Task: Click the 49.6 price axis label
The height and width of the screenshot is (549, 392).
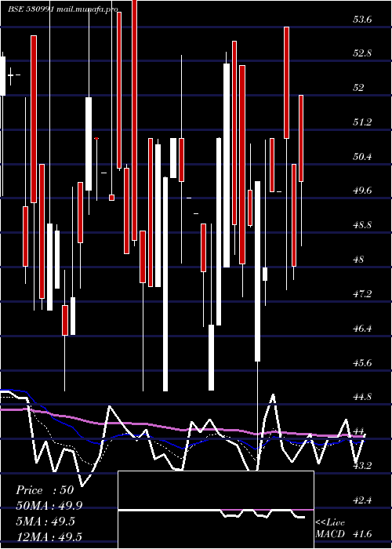Action: tap(362, 191)
